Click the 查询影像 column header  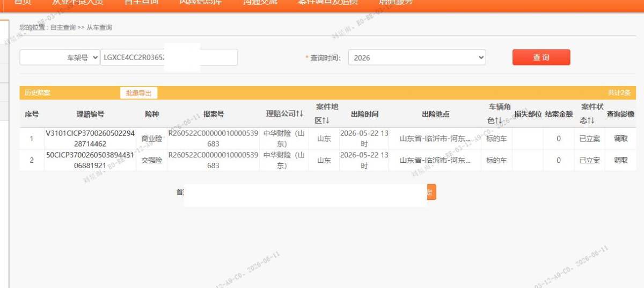(621, 114)
